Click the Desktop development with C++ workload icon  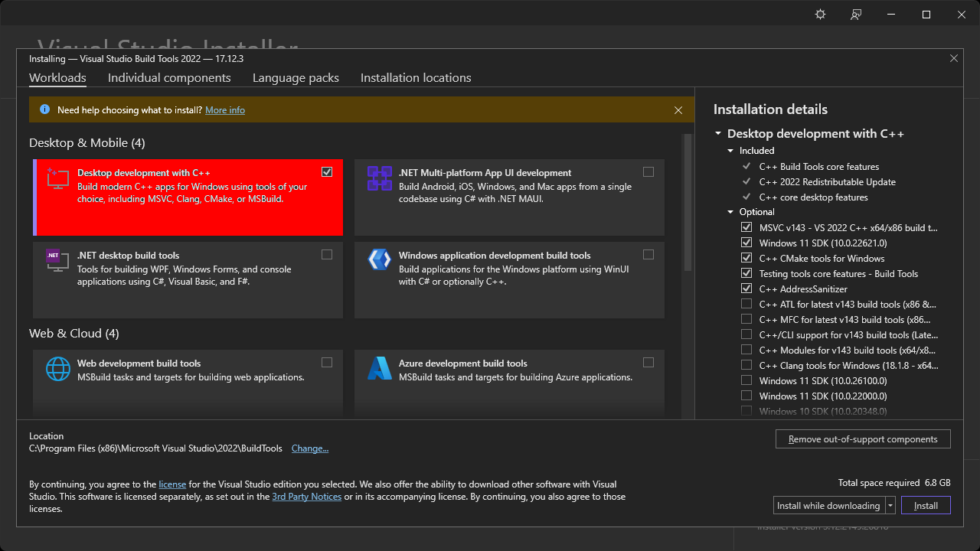(x=58, y=178)
